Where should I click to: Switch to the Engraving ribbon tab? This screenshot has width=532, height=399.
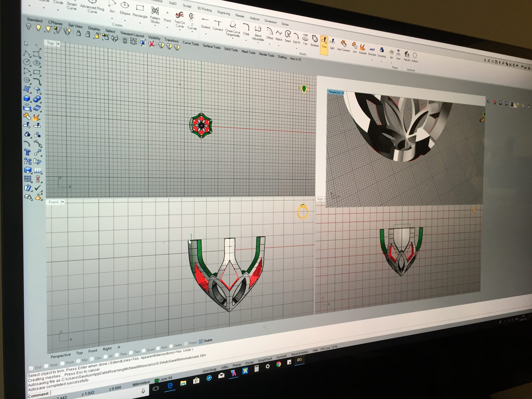click(x=224, y=12)
